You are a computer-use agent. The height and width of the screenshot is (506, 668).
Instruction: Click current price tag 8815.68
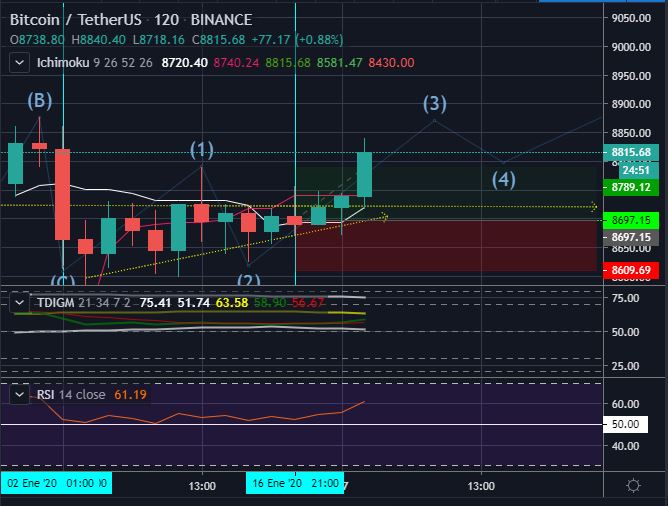coord(631,152)
